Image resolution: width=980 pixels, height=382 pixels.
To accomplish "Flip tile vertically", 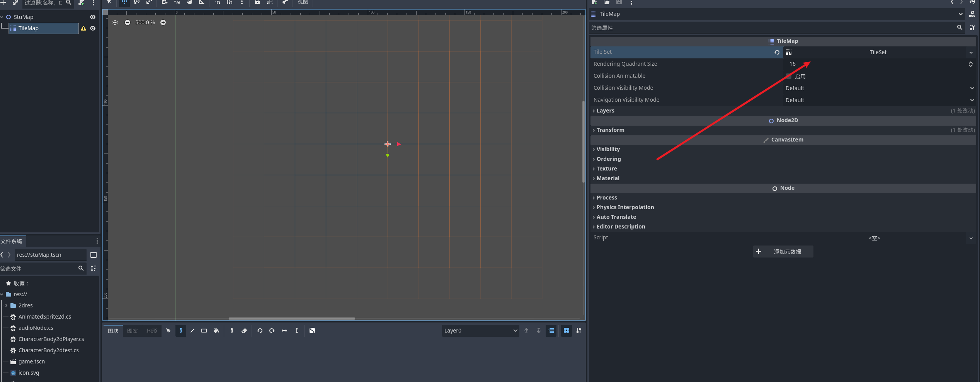I will click(x=297, y=331).
